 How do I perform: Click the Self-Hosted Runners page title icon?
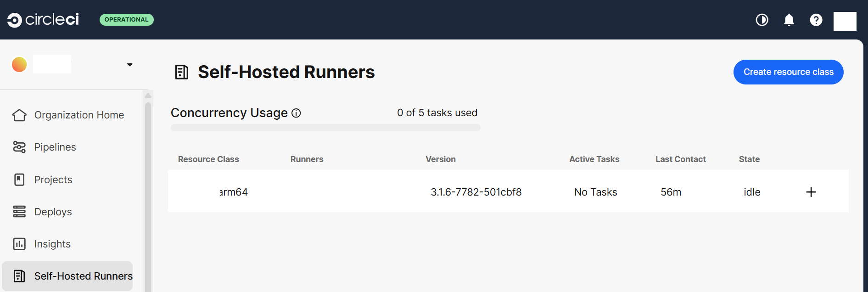(182, 72)
